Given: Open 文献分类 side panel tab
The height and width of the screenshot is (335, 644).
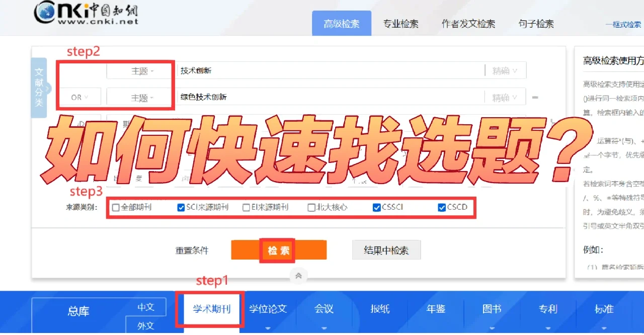Looking at the screenshot, I should click(39, 88).
